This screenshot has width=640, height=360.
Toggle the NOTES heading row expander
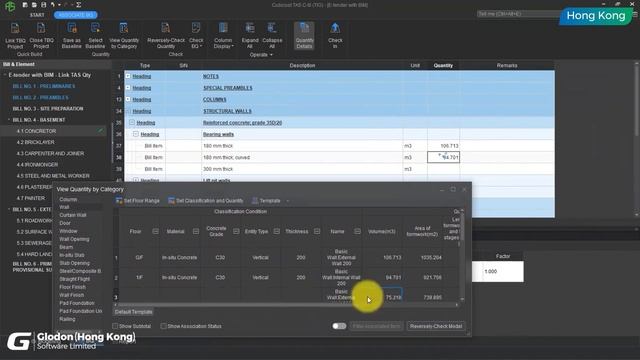click(128, 76)
